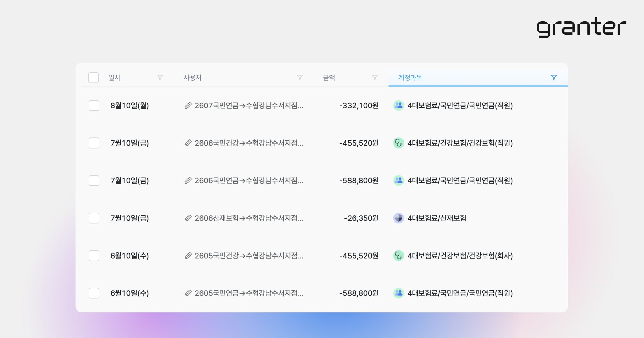Image resolution: width=644 pixels, height=338 pixels.
Task: Select 2605국민건강→수협강남수서지점 entry text
Action: 249,256
